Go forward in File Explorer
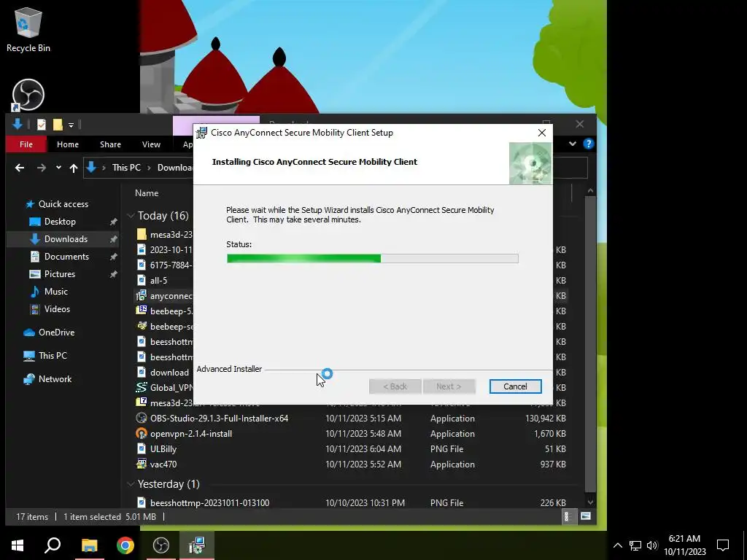The height and width of the screenshot is (560, 747). tap(42, 168)
